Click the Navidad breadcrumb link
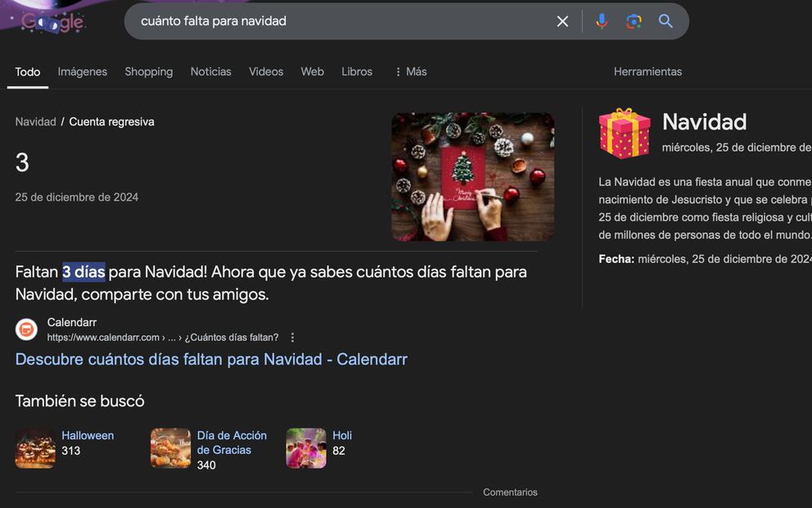812x508 pixels. tap(35, 122)
